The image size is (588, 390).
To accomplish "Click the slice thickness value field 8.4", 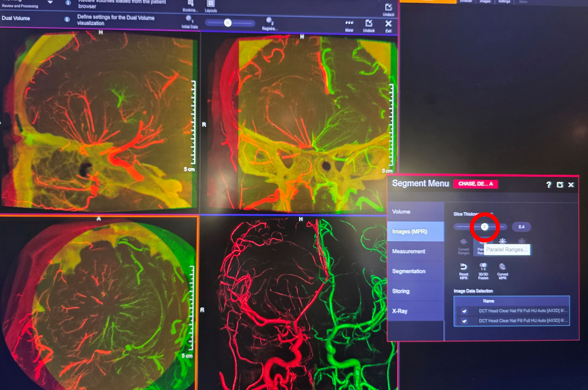I will pyautogui.click(x=521, y=227).
